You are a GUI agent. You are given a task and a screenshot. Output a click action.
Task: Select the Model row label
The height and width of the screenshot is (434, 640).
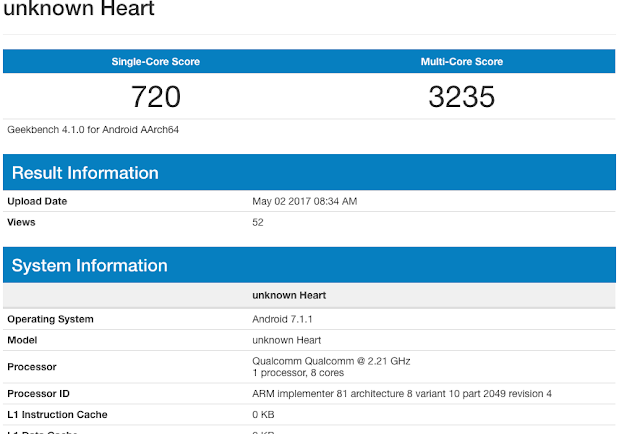point(22,340)
